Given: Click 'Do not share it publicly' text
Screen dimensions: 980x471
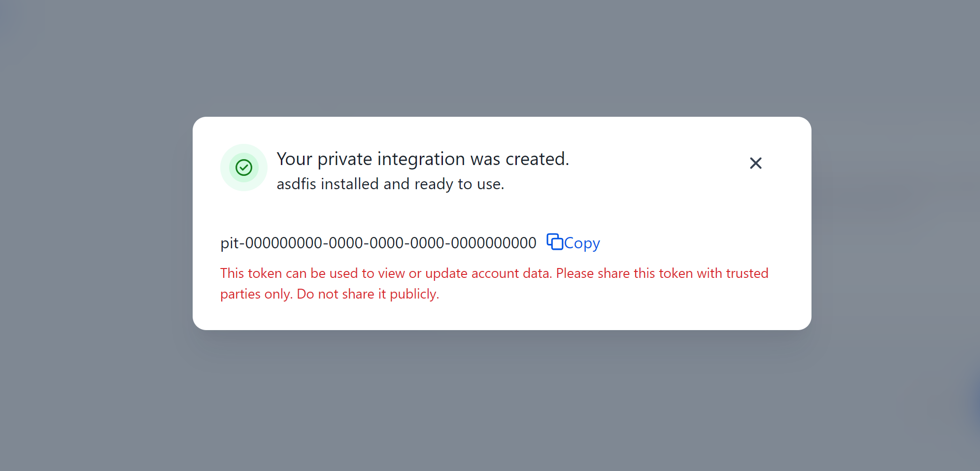Looking at the screenshot, I should click(x=368, y=294).
